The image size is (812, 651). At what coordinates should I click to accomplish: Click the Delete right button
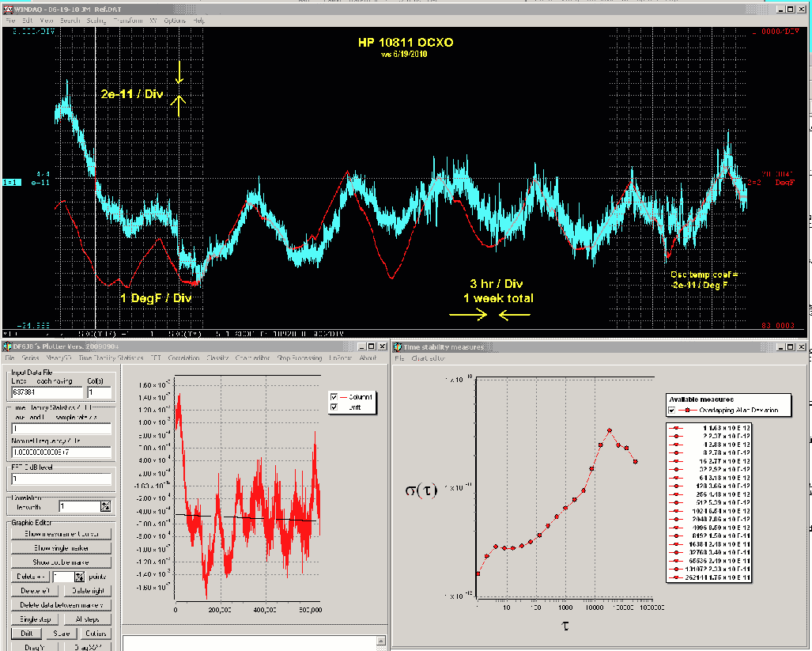coord(88,590)
